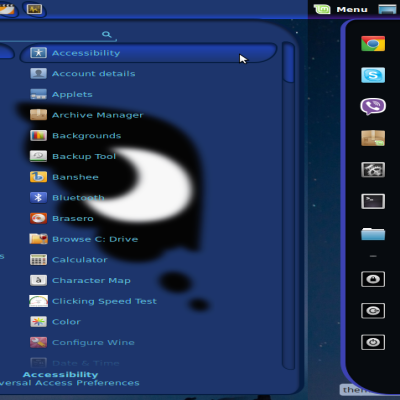Viewport: 400px width, 400px height.
Task: Click the Lock Screen icon
Action: tap(373, 279)
